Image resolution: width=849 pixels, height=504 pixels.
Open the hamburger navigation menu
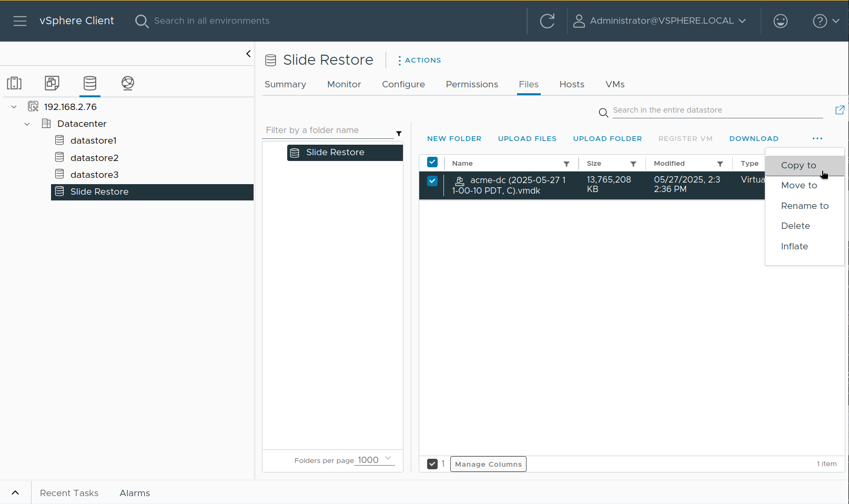(20, 21)
